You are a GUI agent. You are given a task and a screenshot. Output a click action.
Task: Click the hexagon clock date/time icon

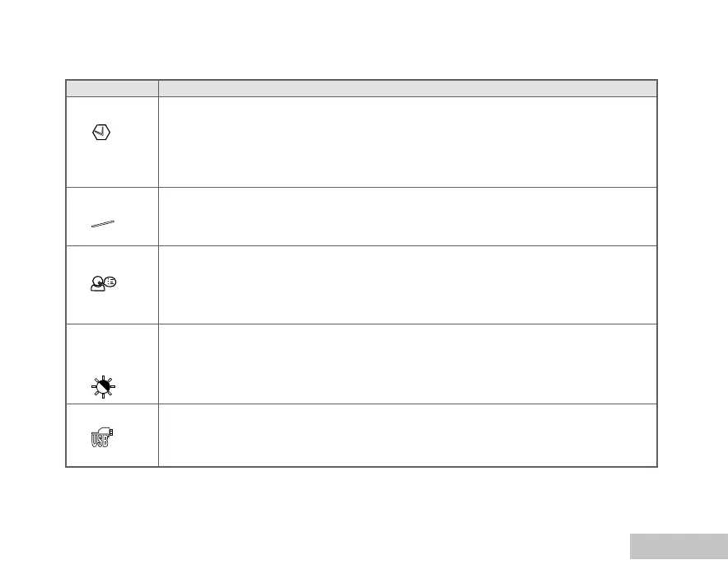click(103, 132)
